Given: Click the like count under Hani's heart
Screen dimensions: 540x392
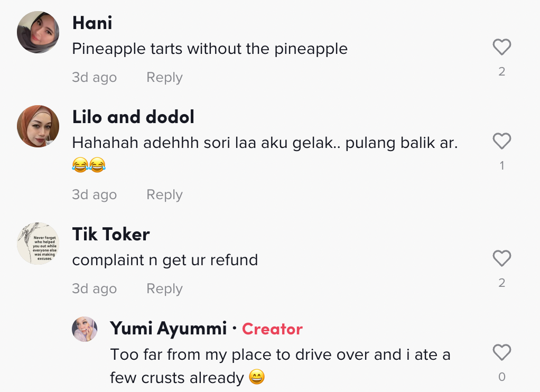Looking at the screenshot, I should point(501,71).
